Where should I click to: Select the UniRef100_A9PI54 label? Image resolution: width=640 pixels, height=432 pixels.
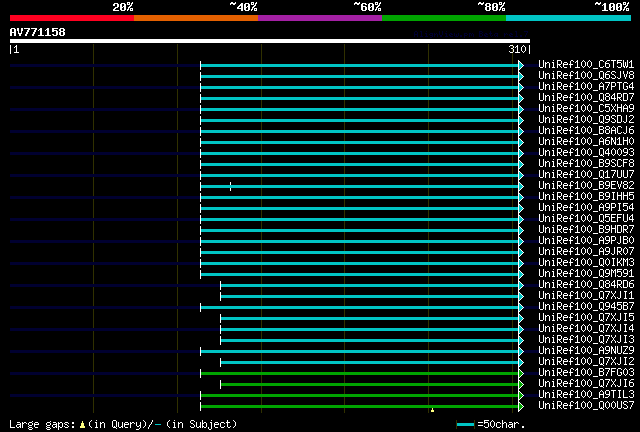click(x=586, y=208)
